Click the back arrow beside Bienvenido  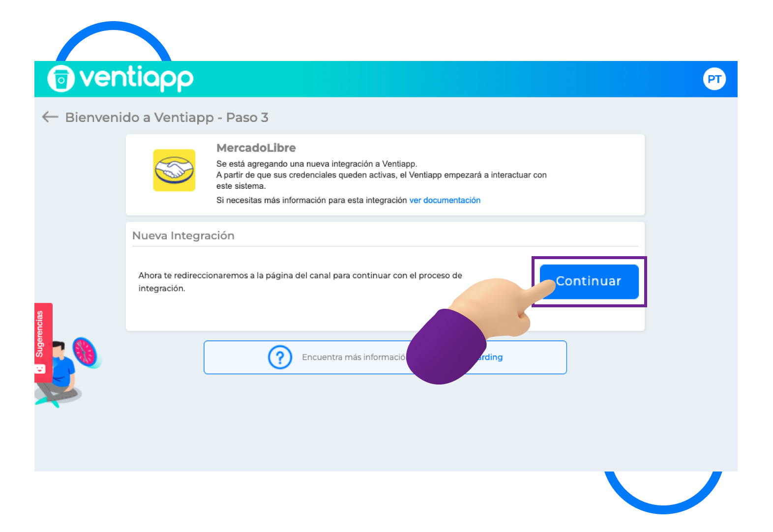click(x=50, y=117)
